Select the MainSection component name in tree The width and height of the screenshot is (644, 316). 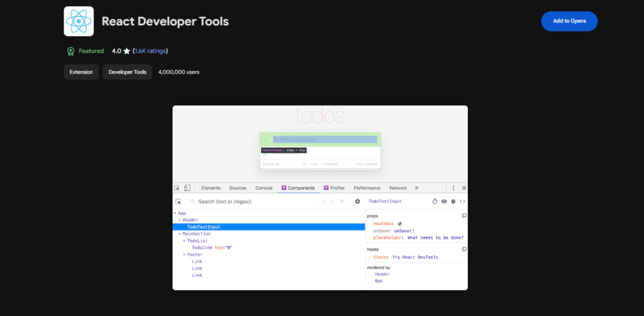[197, 234]
